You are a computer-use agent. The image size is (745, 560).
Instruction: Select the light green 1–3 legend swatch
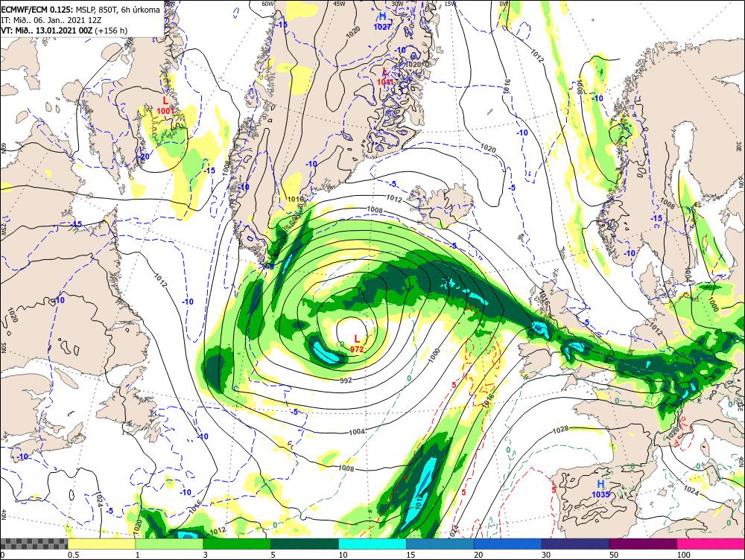(169, 544)
